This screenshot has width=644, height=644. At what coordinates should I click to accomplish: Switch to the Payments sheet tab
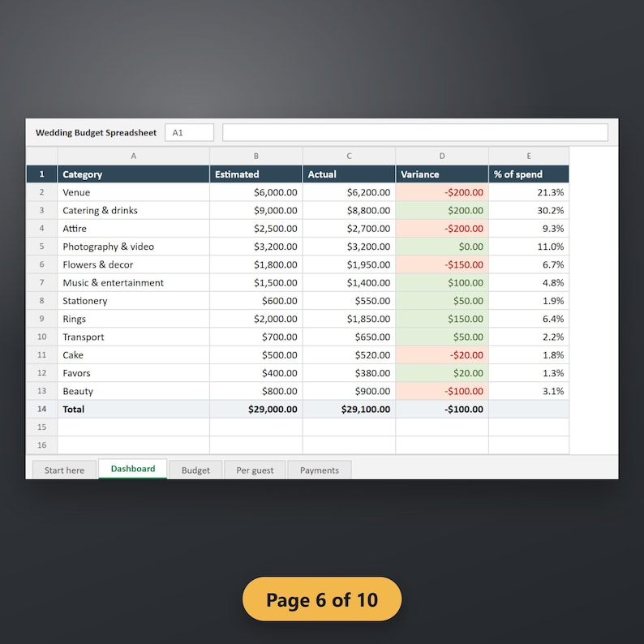click(319, 470)
